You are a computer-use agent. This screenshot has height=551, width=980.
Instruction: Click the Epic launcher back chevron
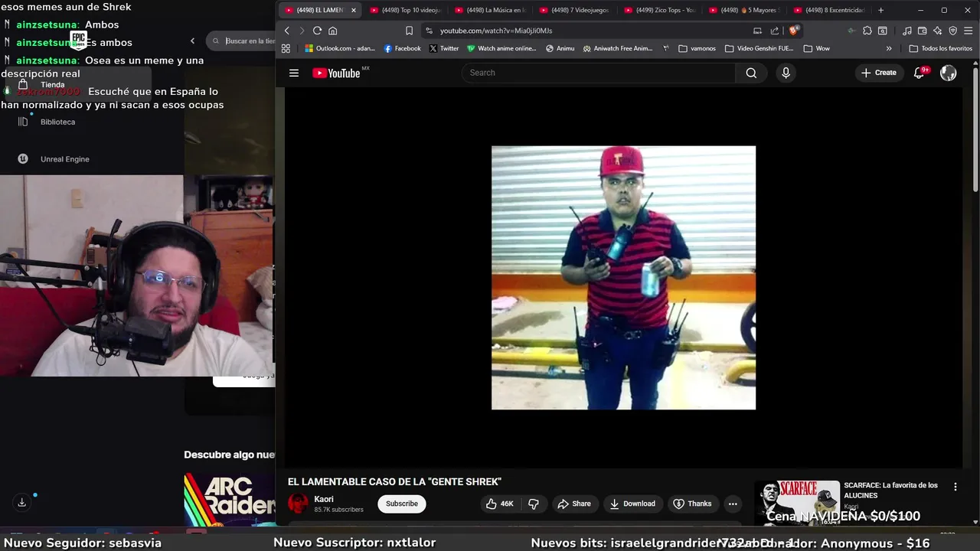coord(193,41)
